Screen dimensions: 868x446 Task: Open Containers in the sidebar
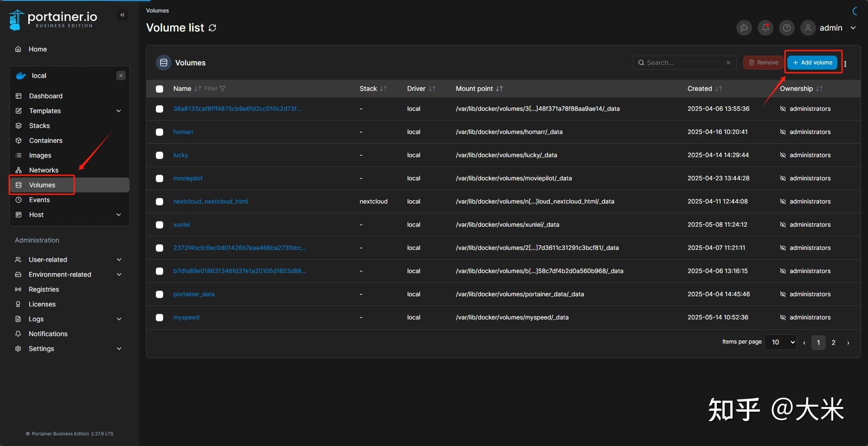pyautogui.click(x=45, y=140)
